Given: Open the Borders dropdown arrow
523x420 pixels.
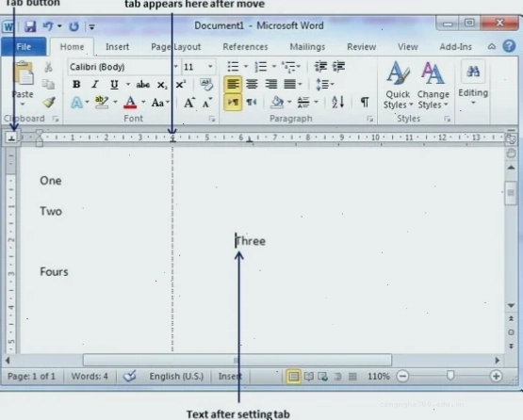Looking at the screenshot, I should pyautogui.click(x=317, y=102).
